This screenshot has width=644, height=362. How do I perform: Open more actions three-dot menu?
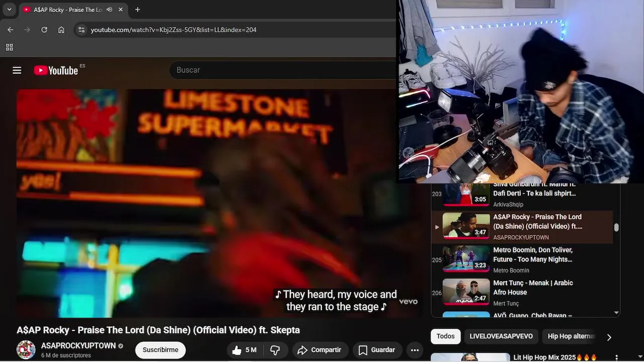[x=415, y=350]
